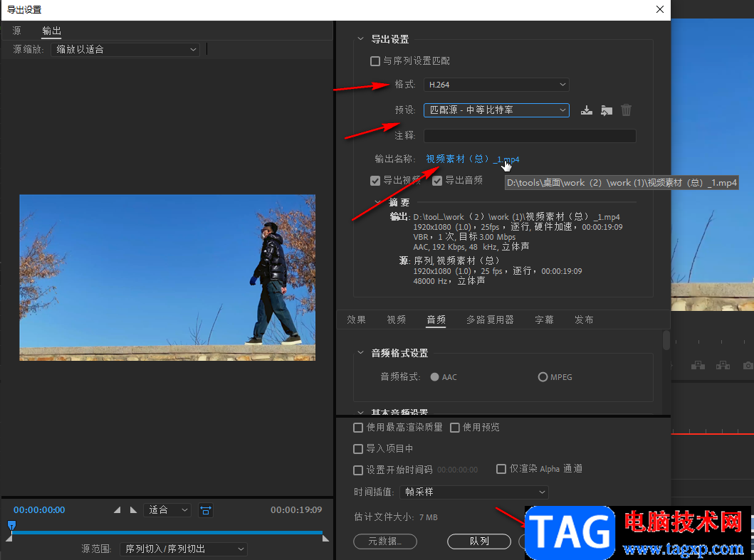Toggle aspect ratio correction icon
The image size is (754, 560).
click(206, 510)
